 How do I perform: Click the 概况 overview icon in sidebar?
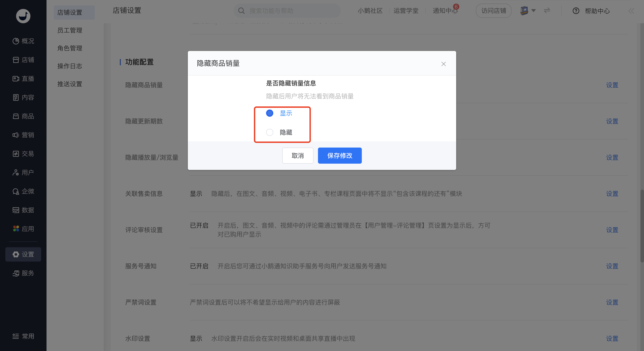[16, 41]
